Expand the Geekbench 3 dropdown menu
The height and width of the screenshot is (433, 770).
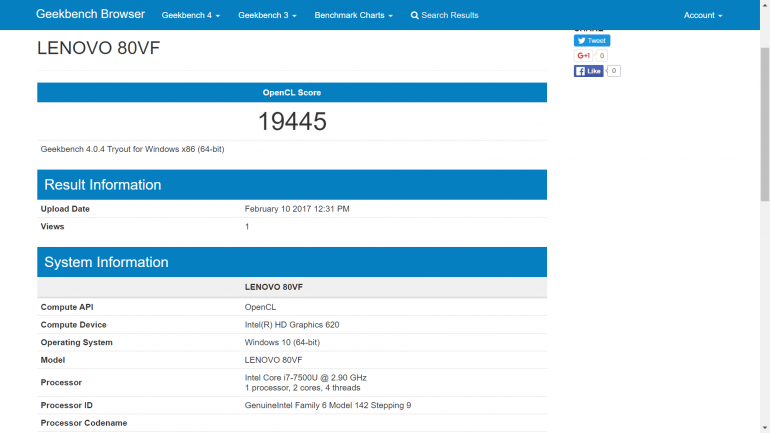point(267,15)
